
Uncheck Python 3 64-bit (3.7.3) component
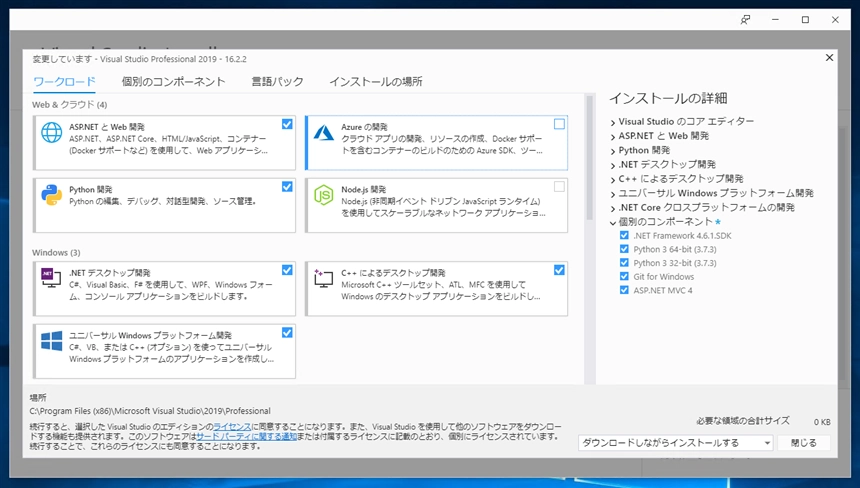click(624, 249)
